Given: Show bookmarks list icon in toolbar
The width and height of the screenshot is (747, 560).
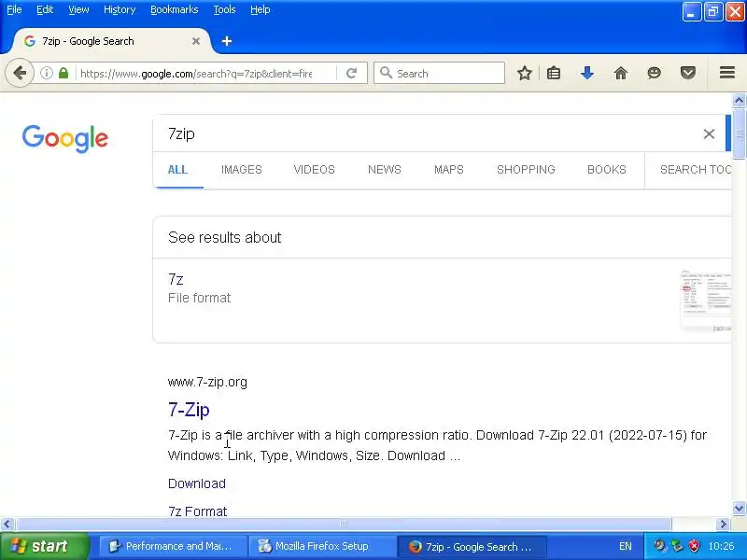Looking at the screenshot, I should tap(554, 74).
